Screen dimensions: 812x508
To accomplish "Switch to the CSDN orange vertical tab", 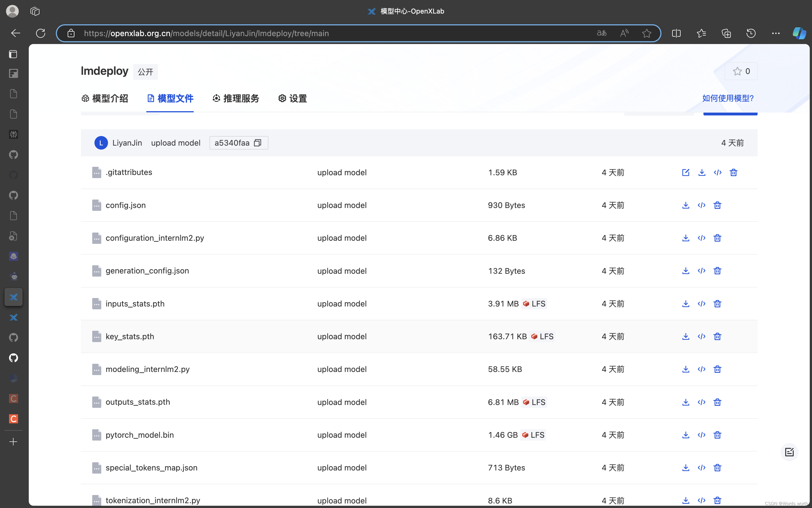I will (x=14, y=419).
